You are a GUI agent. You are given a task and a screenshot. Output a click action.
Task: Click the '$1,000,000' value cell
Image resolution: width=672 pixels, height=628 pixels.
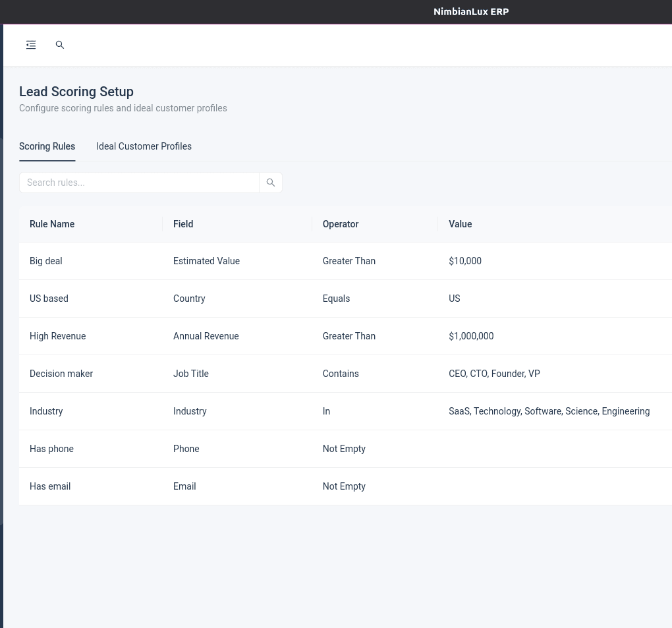471,336
